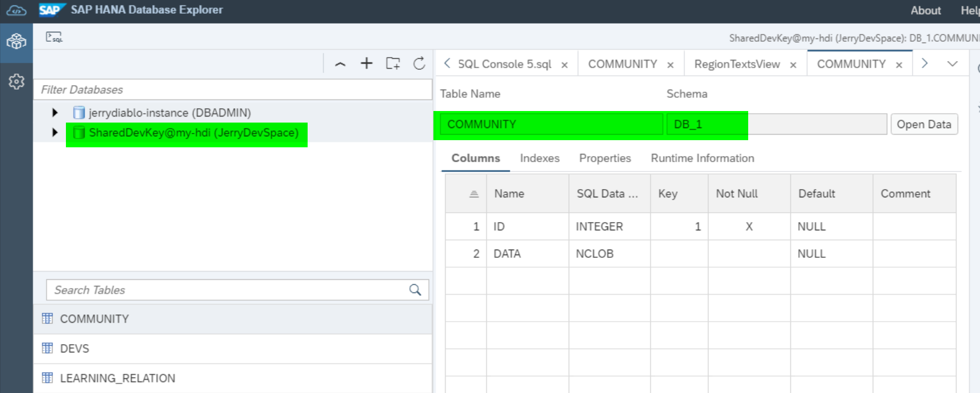The width and height of the screenshot is (980, 393).
Task: Click the SharedDevKey database icon
Action: tap(79, 132)
